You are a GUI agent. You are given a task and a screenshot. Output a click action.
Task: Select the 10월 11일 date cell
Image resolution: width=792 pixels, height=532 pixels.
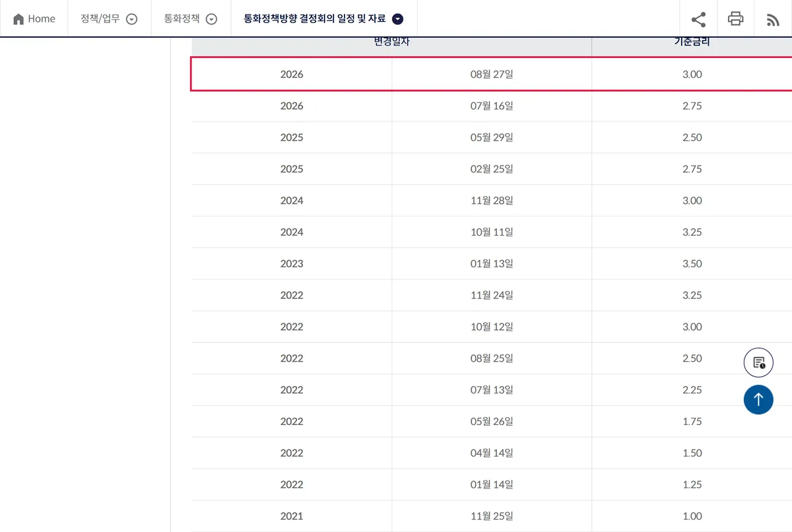point(492,232)
